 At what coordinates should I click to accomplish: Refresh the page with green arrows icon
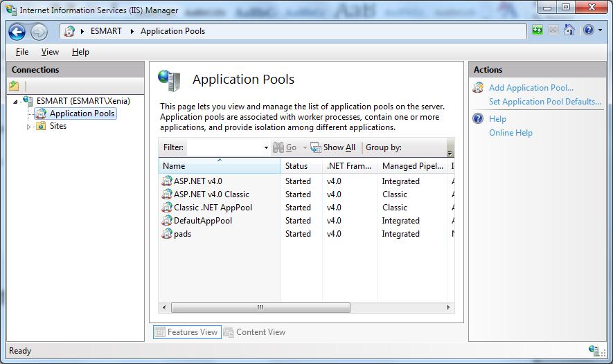point(538,30)
